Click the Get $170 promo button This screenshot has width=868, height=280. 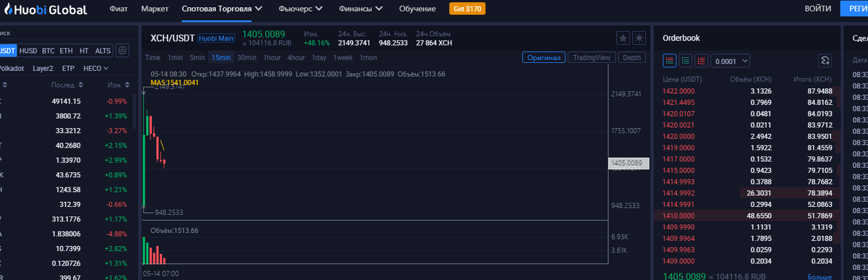pos(467,9)
